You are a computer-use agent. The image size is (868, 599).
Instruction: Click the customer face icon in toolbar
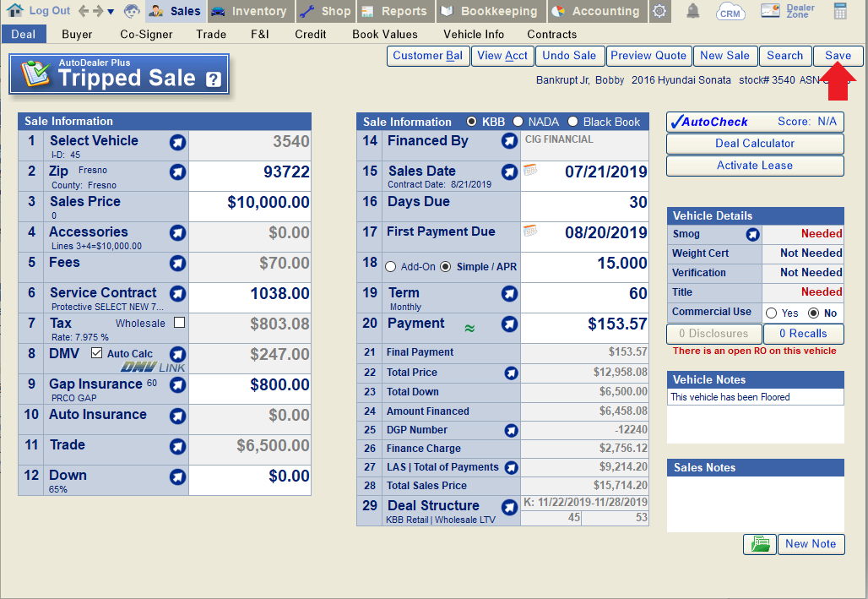tap(132, 11)
